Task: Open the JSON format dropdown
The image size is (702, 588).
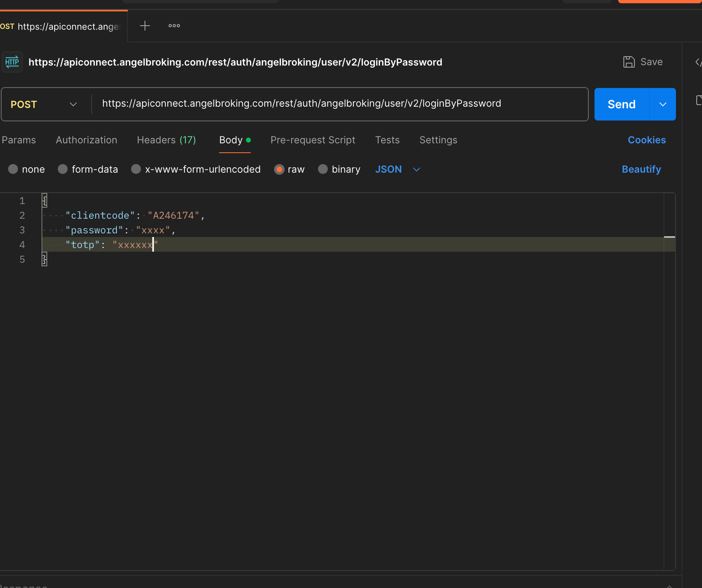Action: click(398, 169)
